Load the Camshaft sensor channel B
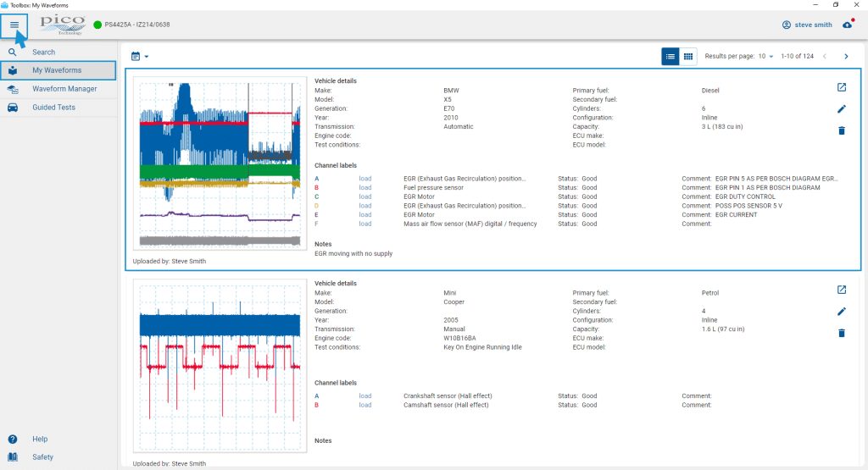868x470 pixels. tap(364, 405)
